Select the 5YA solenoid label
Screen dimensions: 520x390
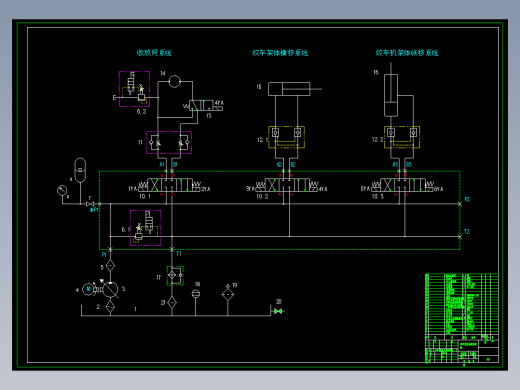point(365,189)
